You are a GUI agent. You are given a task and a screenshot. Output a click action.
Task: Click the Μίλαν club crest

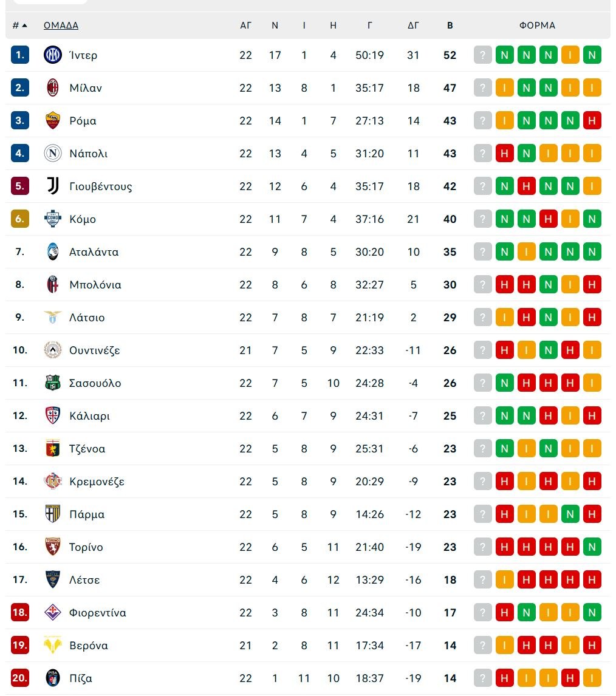tap(53, 87)
